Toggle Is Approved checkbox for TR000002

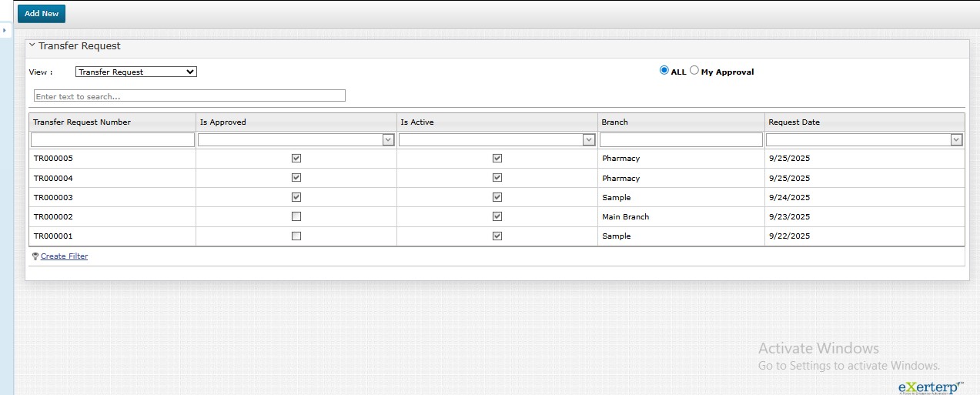coord(296,216)
